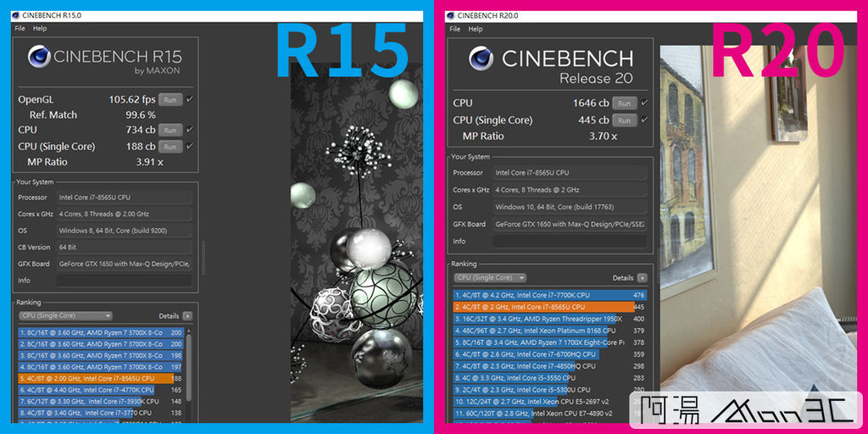Image resolution: width=868 pixels, height=434 pixels.
Task: Open Help menu in Cinebench R20 window
Action: [x=475, y=29]
